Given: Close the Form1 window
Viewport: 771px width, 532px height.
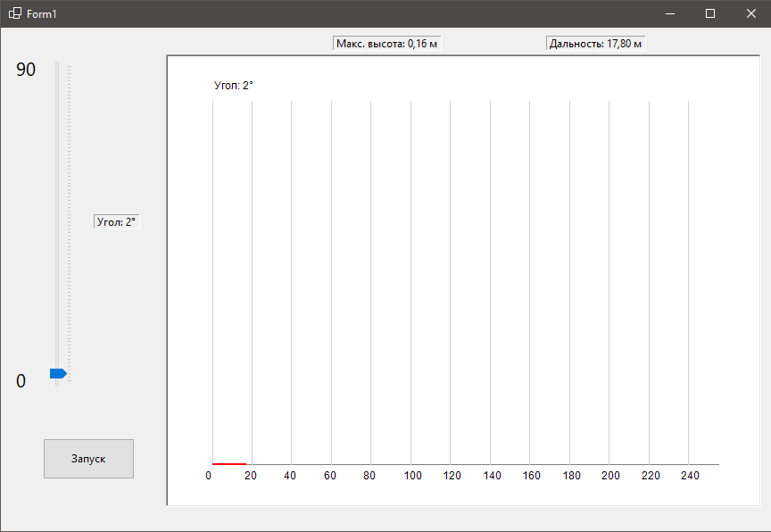Looking at the screenshot, I should pyautogui.click(x=750, y=13).
